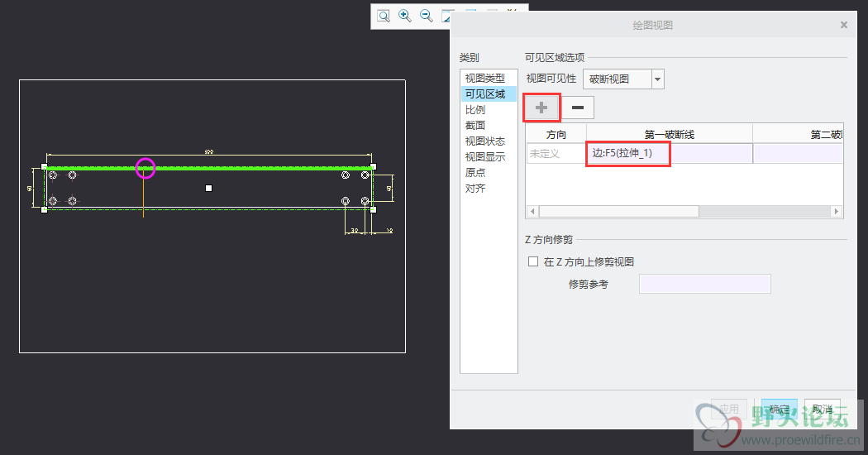Click the top-right corner handle of view
The width and height of the screenshot is (868, 455).
tap(373, 166)
